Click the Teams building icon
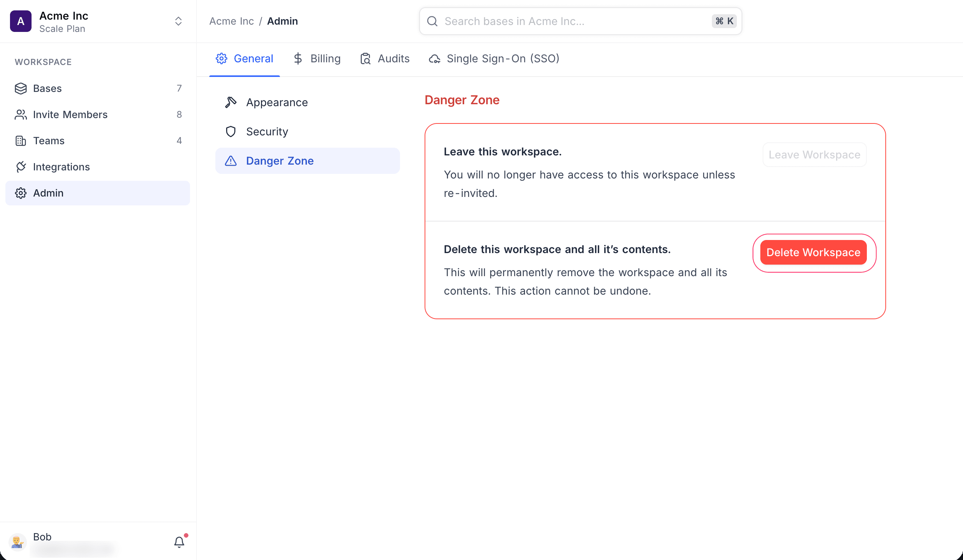This screenshot has height=560, width=963. (x=21, y=141)
